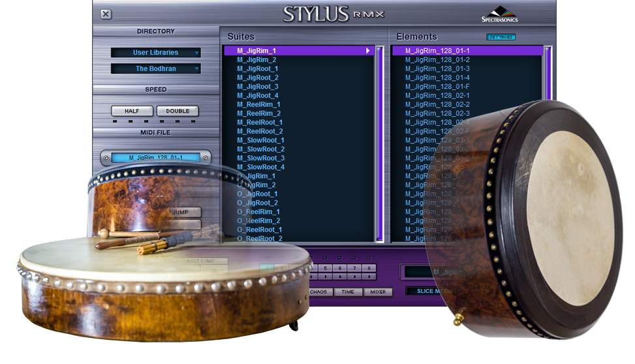
Task: Play part 5 with its arrow button
Action: (x=325, y=277)
